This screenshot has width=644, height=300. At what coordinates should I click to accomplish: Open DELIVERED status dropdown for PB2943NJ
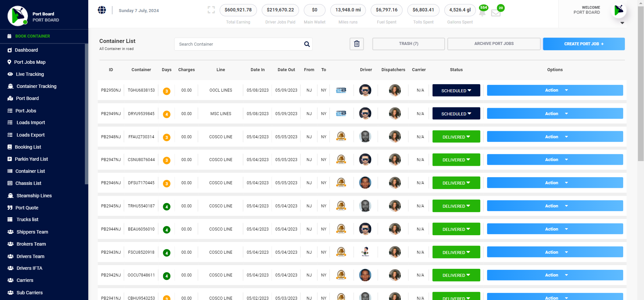pyautogui.click(x=456, y=252)
